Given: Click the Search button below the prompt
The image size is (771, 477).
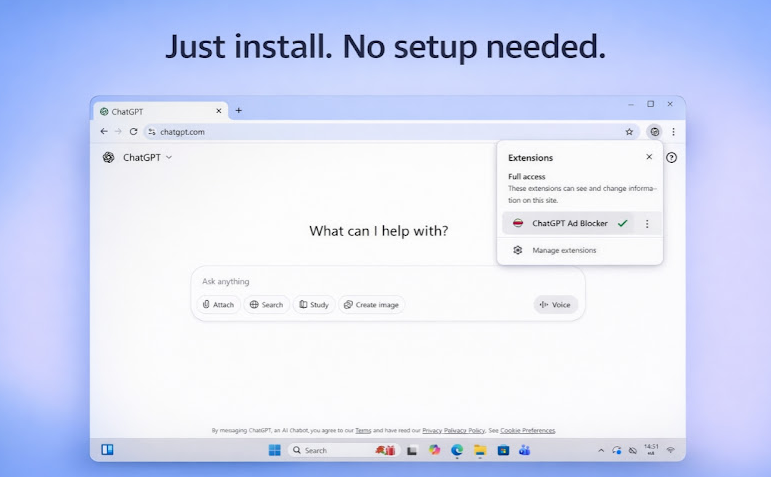Looking at the screenshot, I should 266,305.
